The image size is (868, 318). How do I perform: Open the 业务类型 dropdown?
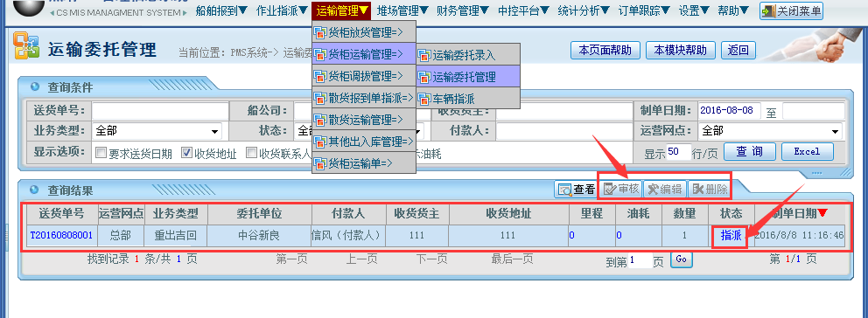pyautogui.click(x=157, y=132)
